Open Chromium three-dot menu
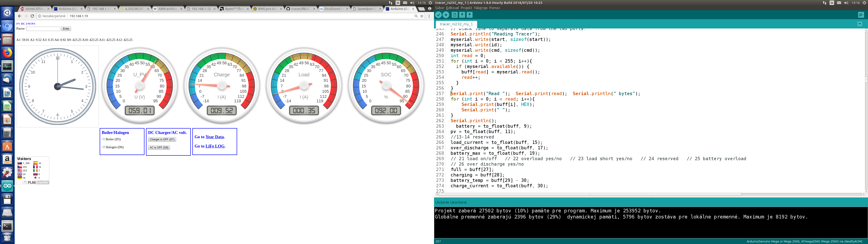Viewport: 868px width, 244px height. tap(429, 16)
